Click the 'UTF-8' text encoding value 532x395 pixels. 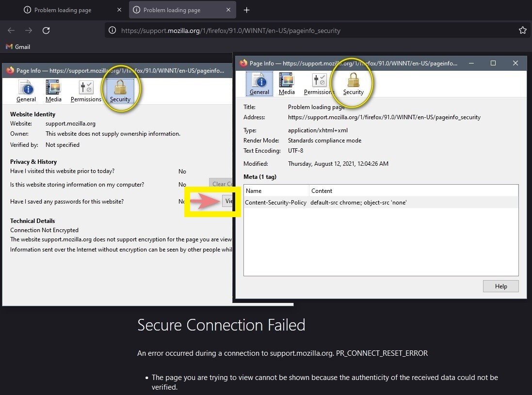(x=295, y=151)
